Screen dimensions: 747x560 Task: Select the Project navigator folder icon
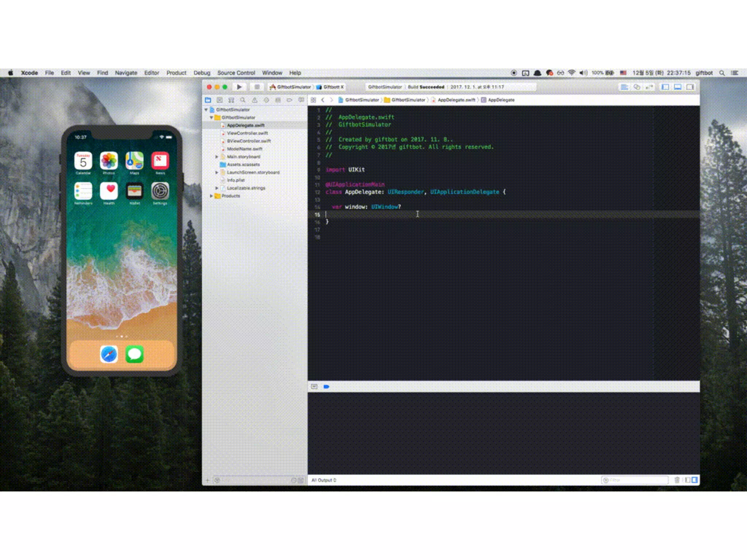click(208, 100)
